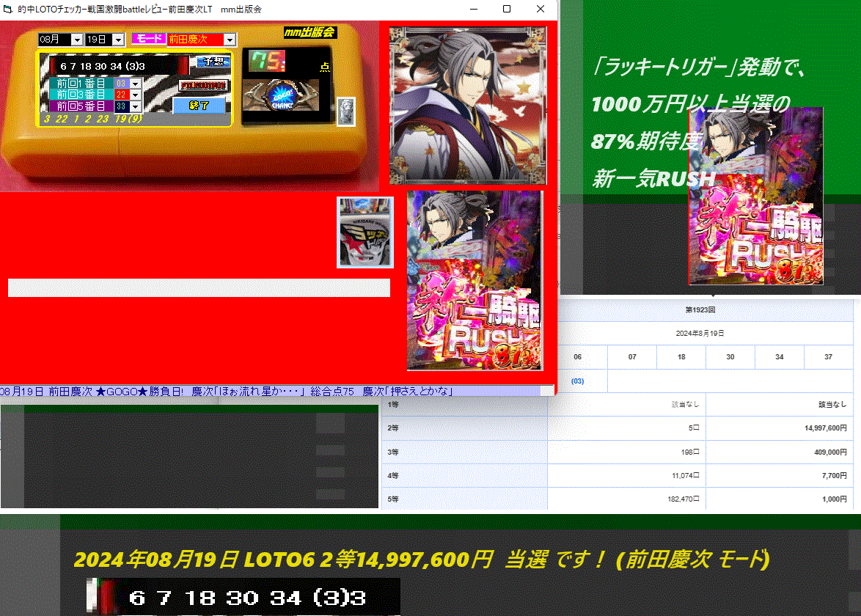Image resolution: width=861 pixels, height=616 pixels.
Task: Click the mask mascot thumbnail
Action: click(x=365, y=232)
